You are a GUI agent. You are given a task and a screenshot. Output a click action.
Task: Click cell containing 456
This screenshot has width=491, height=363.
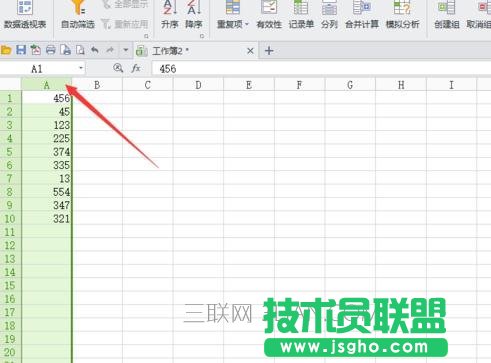point(47,98)
